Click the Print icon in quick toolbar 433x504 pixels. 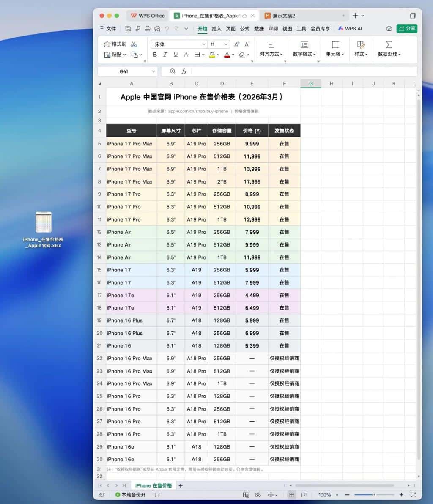pyautogui.click(x=147, y=29)
